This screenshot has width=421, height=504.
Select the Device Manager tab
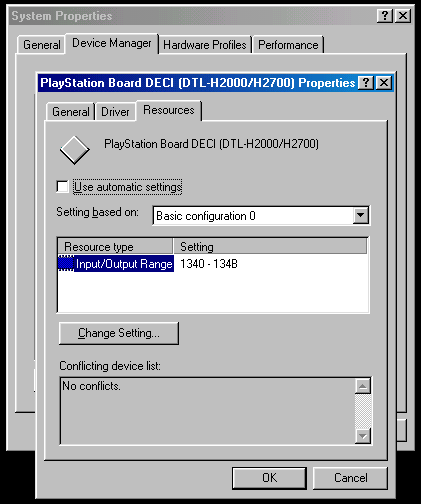pos(112,43)
